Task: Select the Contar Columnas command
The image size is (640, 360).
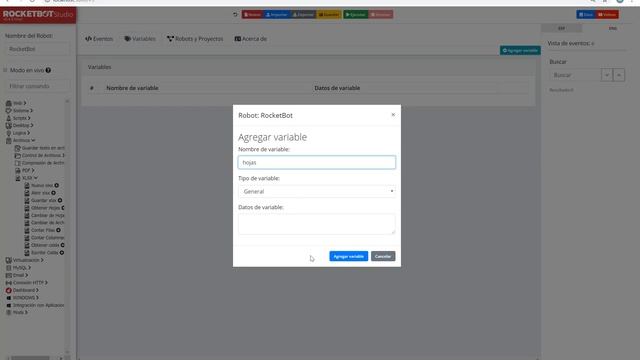Action: pyautogui.click(x=44, y=238)
